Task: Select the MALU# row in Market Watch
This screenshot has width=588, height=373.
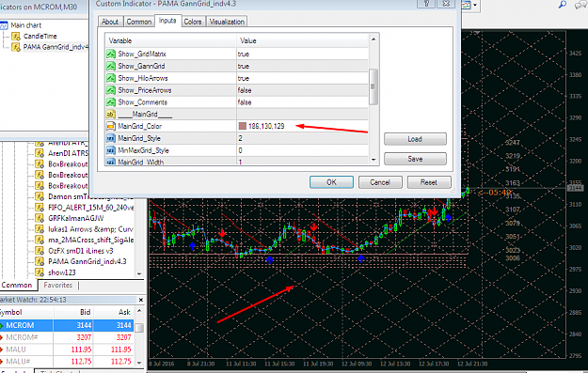Action: point(67,362)
